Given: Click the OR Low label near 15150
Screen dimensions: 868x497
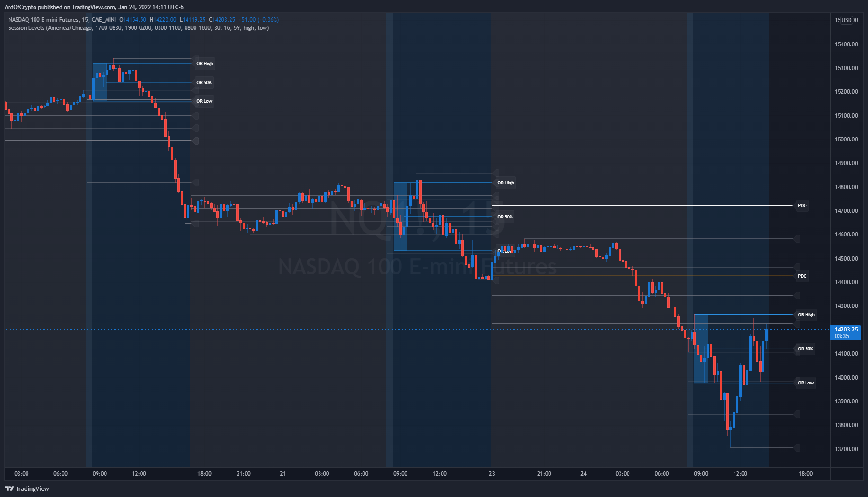Looking at the screenshot, I should [204, 101].
